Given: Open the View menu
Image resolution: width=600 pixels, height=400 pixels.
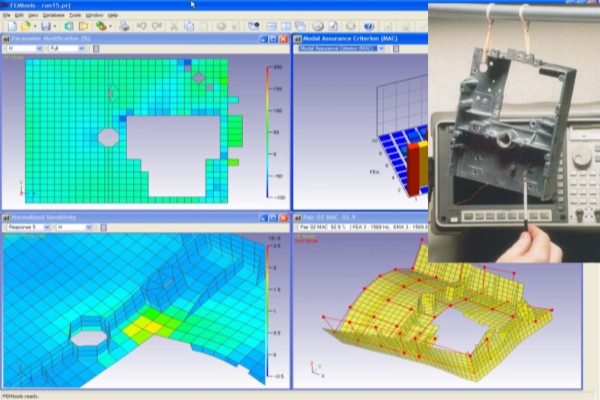Looking at the screenshot, I should (x=33, y=15).
